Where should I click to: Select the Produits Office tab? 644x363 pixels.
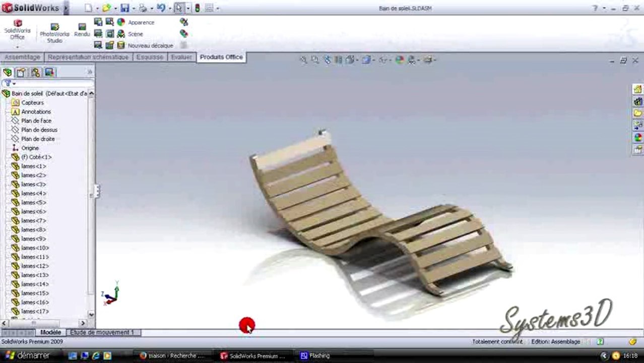point(221,57)
